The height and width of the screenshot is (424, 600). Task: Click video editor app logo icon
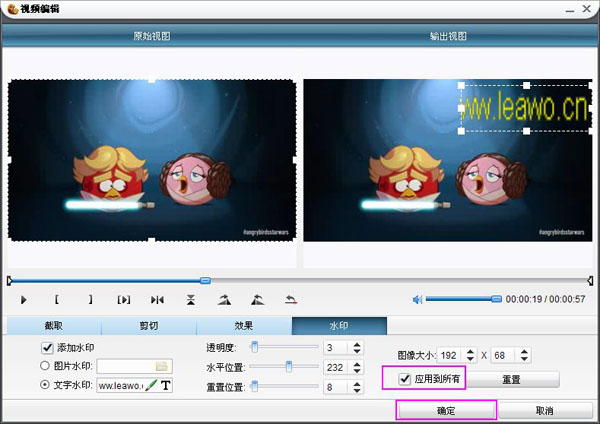[13, 8]
